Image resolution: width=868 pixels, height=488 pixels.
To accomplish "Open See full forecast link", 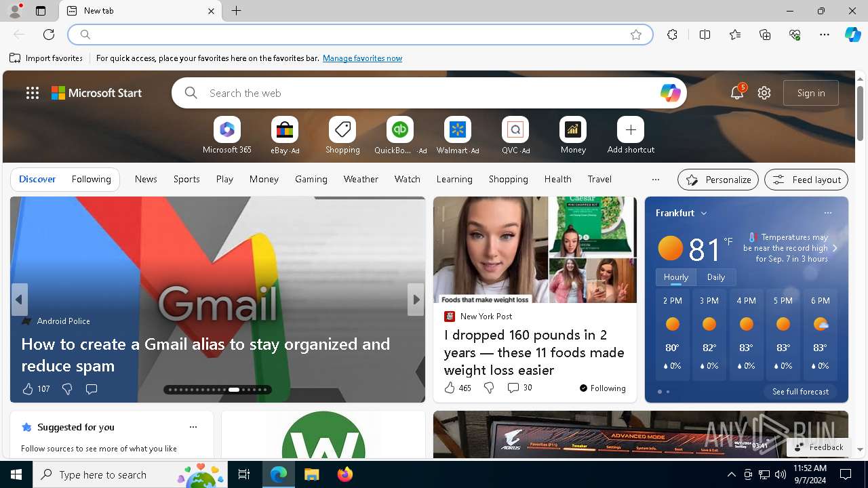I will (800, 392).
